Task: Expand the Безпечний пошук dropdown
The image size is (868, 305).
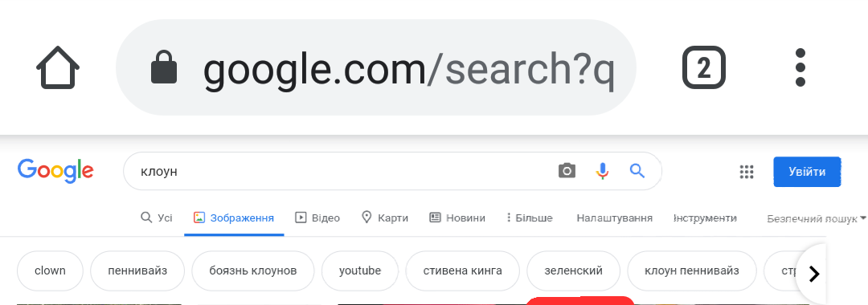Action: pos(817,218)
